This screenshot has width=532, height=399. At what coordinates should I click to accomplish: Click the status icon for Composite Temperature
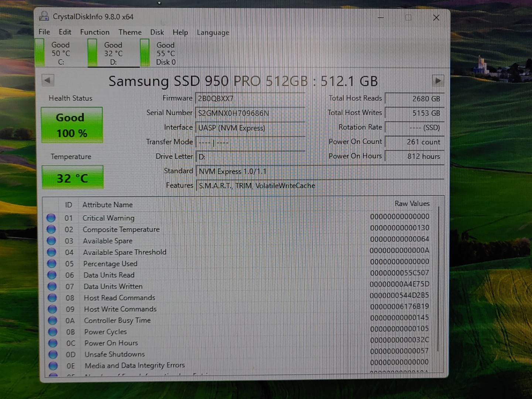(x=51, y=229)
